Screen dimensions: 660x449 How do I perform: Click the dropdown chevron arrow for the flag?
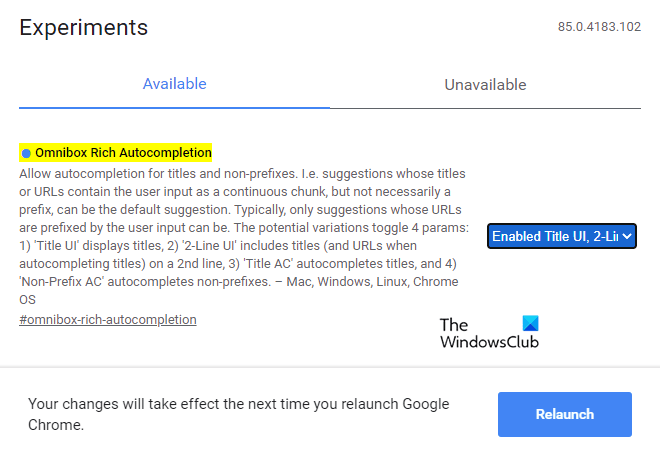click(x=627, y=236)
